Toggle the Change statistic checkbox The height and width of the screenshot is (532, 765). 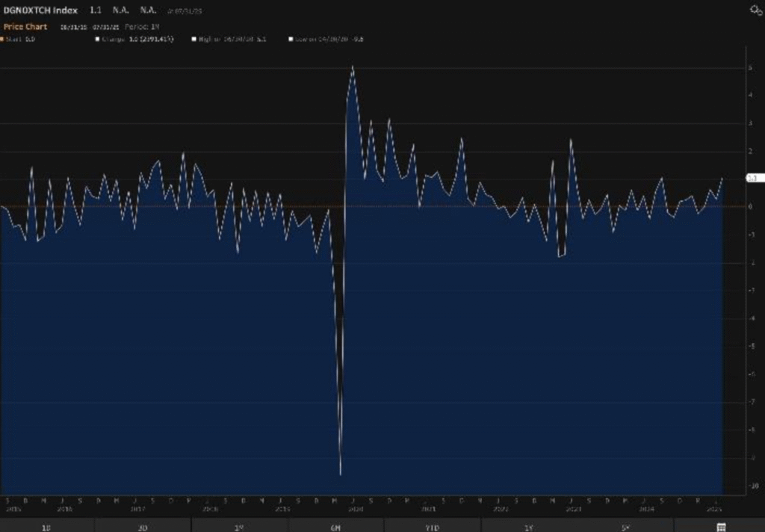coord(98,39)
